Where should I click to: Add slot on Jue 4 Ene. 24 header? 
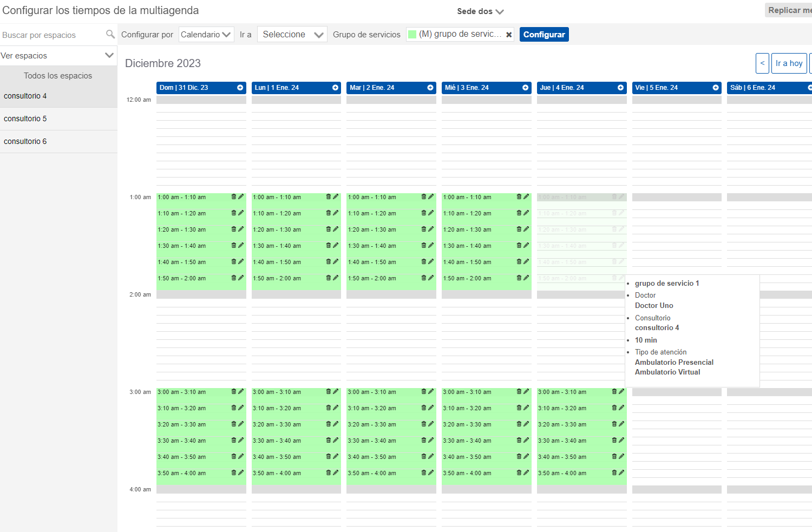tap(620, 88)
